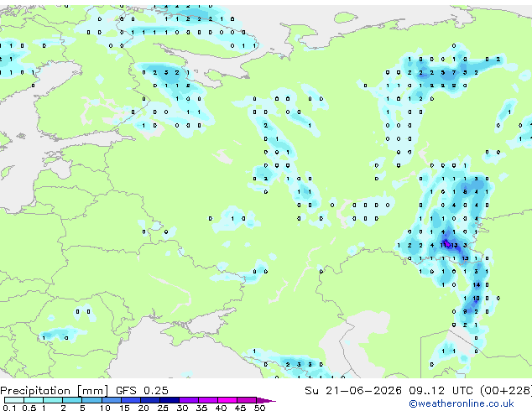
Task: Click the 25–30 mm navy legend swatch
Action: [x=170, y=400]
